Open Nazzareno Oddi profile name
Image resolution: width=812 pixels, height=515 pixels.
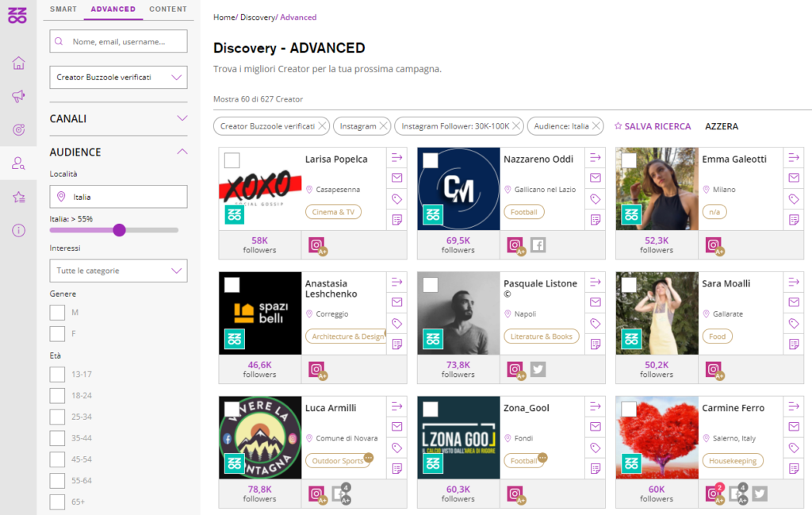538,159
